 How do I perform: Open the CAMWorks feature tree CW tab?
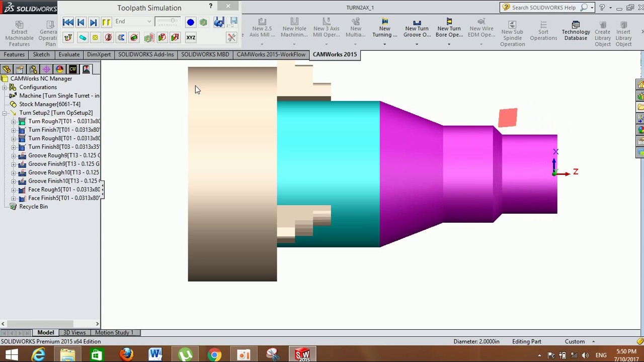[x=73, y=69]
